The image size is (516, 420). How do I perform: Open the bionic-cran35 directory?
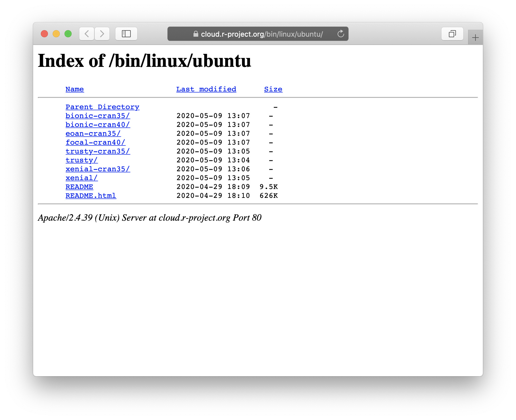point(98,116)
